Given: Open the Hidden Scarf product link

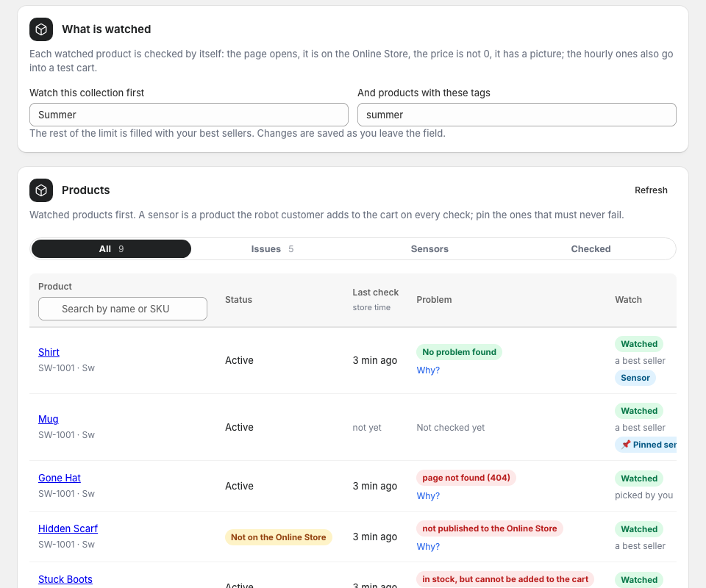Looking at the screenshot, I should (68, 528).
